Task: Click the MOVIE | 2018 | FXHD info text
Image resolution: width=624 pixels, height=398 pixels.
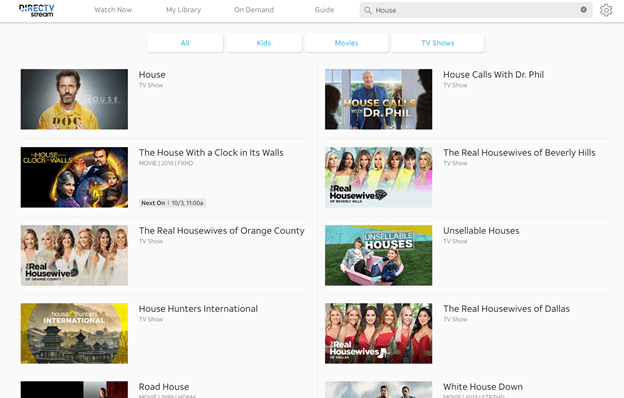Action: [166, 163]
